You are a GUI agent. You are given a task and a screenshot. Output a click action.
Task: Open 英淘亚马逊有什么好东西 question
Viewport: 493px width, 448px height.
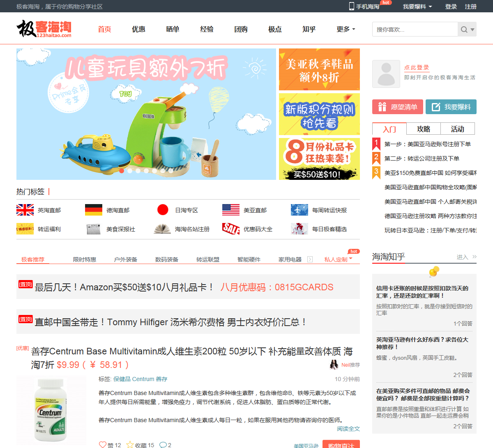click(x=422, y=343)
